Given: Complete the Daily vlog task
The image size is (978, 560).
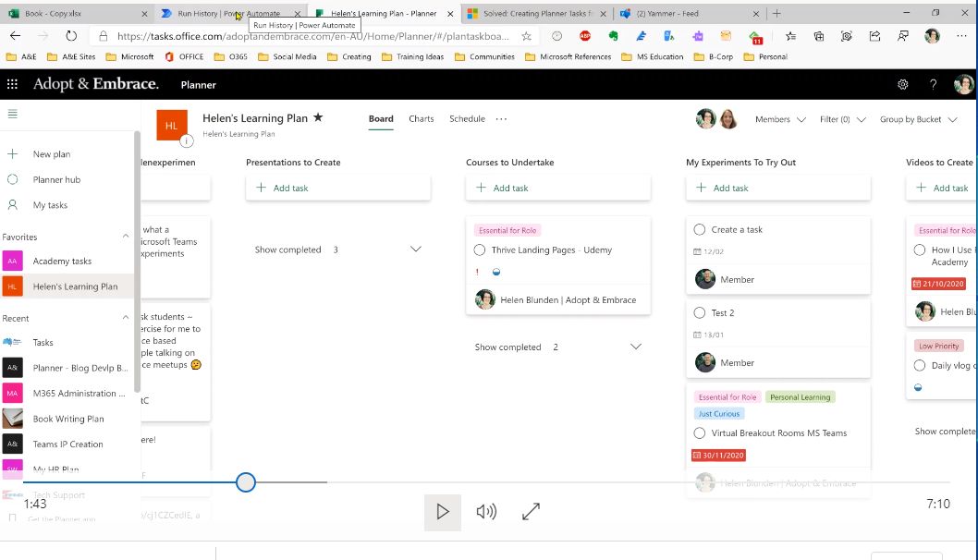Looking at the screenshot, I should pos(920,365).
